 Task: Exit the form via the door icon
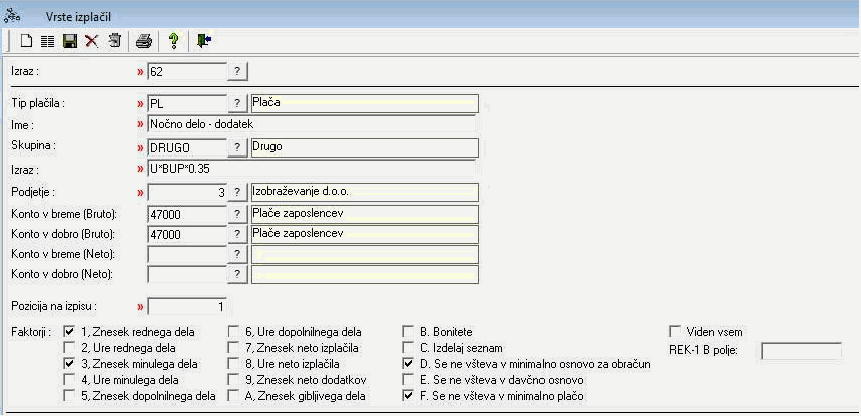tap(204, 41)
